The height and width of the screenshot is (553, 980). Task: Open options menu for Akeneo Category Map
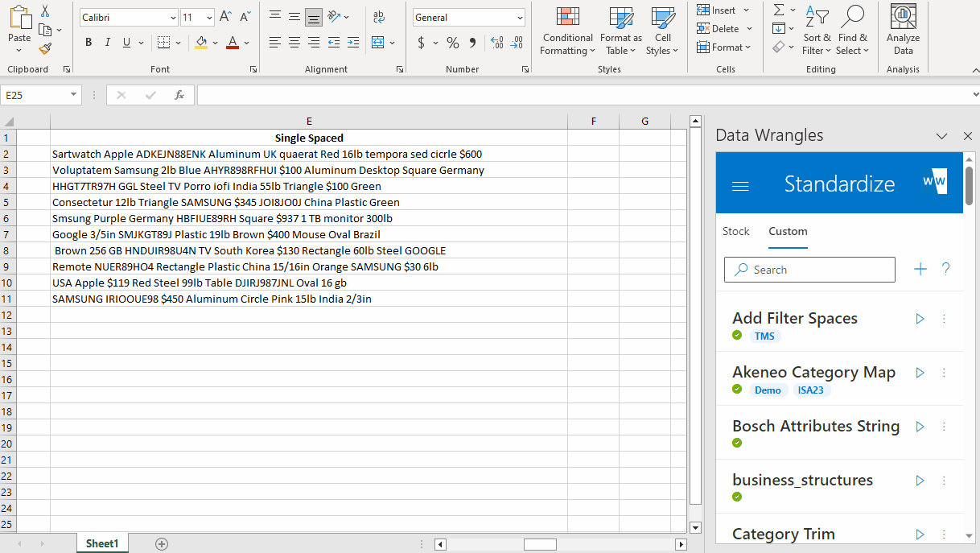point(944,373)
